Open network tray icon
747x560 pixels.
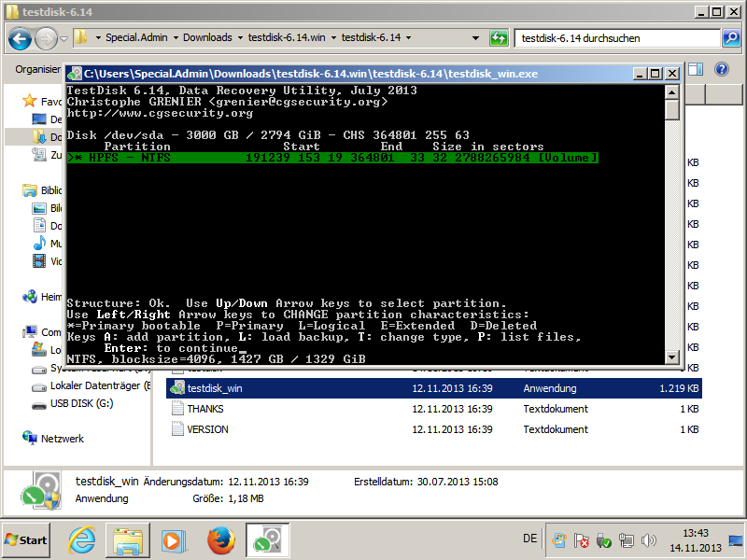[x=626, y=540]
